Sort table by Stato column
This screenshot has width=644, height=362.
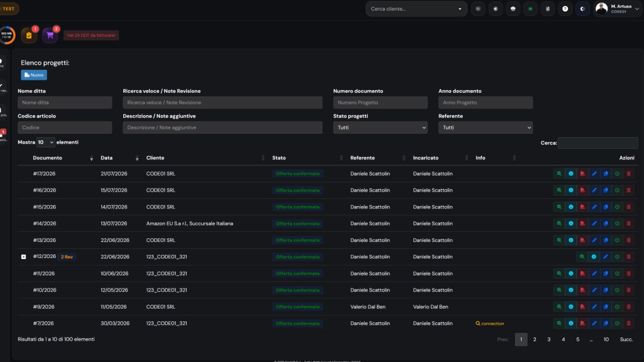[x=307, y=158]
